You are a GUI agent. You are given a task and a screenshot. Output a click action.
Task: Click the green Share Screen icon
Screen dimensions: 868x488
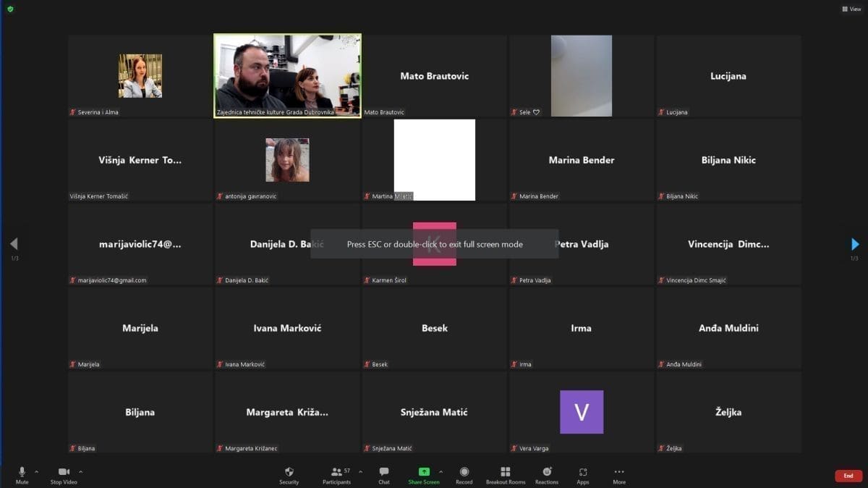[424, 472]
